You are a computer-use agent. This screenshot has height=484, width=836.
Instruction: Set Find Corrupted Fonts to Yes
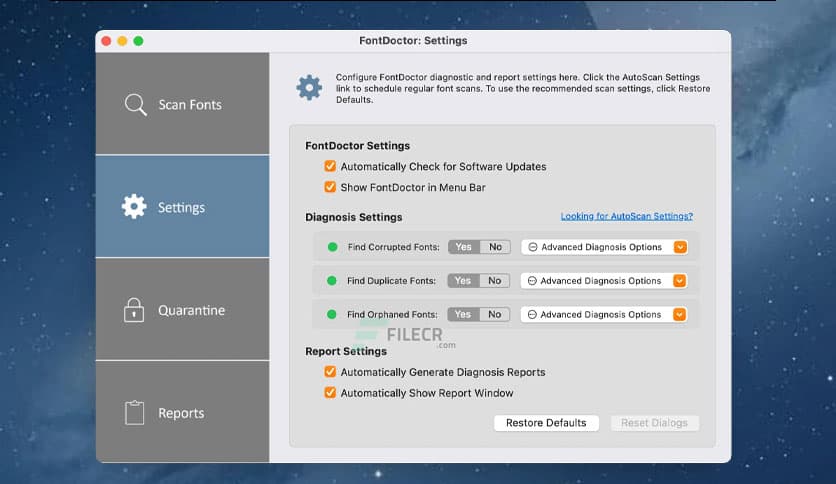pos(464,247)
